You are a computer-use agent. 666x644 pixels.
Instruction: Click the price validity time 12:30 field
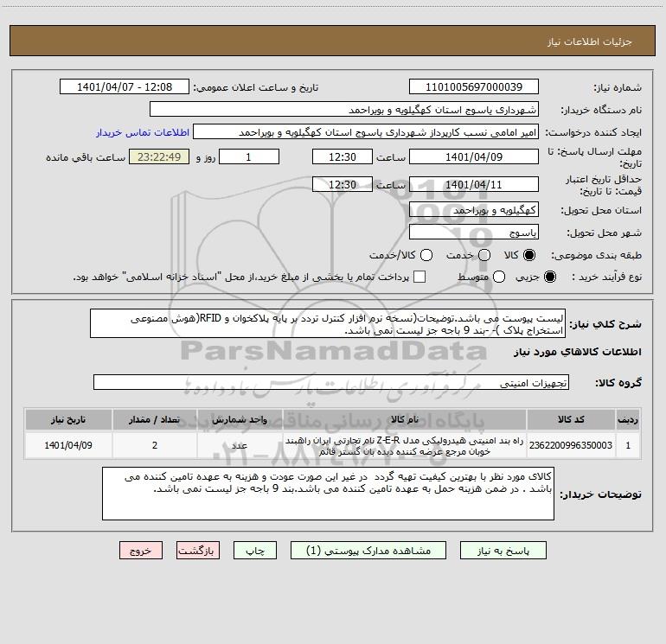click(343, 184)
